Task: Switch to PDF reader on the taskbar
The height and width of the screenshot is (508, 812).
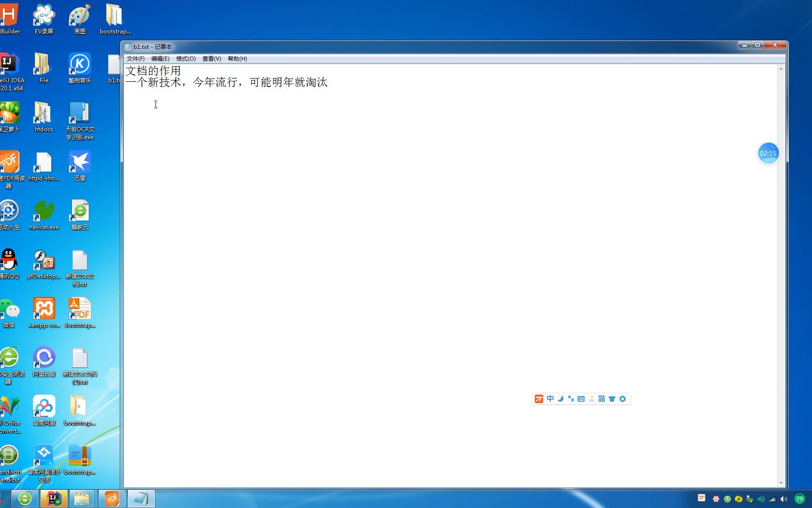Action: click(112, 499)
